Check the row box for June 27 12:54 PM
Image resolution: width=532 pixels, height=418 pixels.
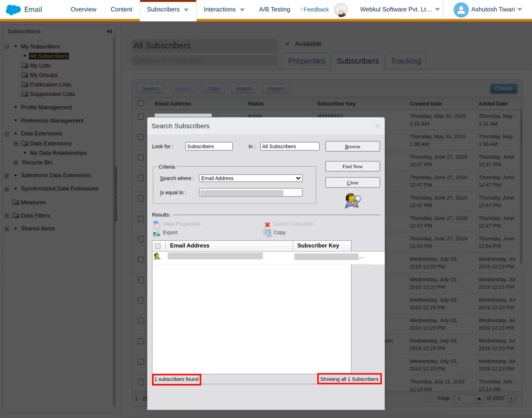pyautogui.click(x=141, y=239)
